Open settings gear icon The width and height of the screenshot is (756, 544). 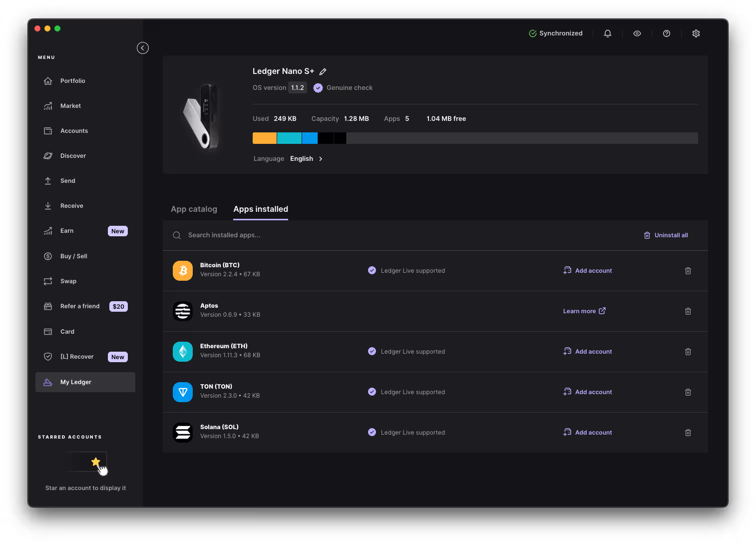pyautogui.click(x=696, y=33)
